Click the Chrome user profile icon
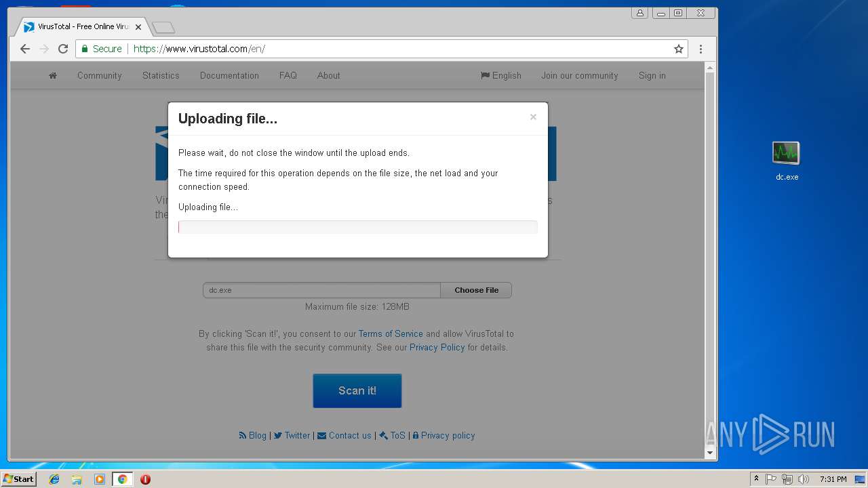 (x=640, y=13)
